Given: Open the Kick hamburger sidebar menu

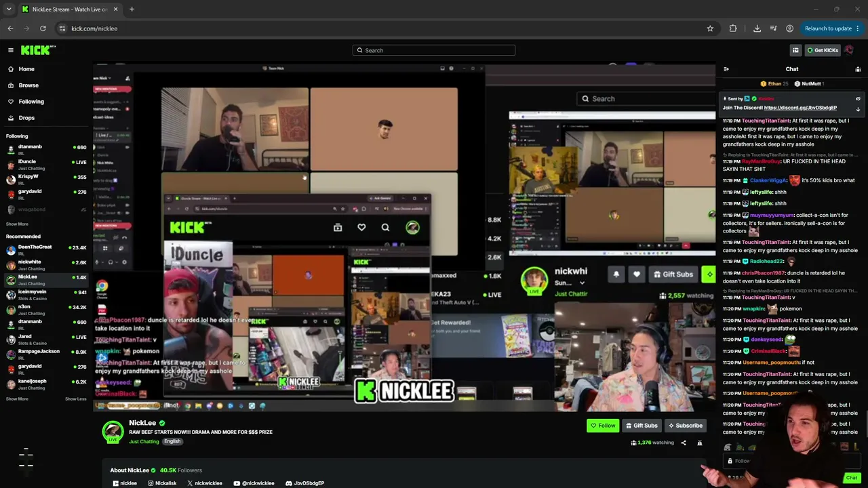Looking at the screenshot, I should 11,50.
